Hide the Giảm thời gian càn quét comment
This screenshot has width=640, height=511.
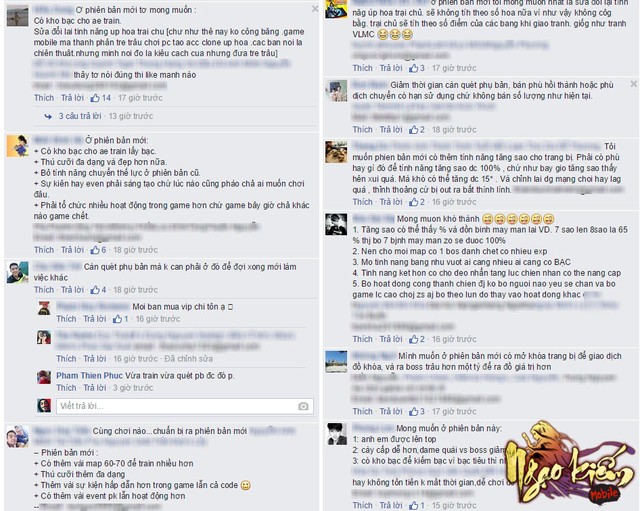(633, 84)
